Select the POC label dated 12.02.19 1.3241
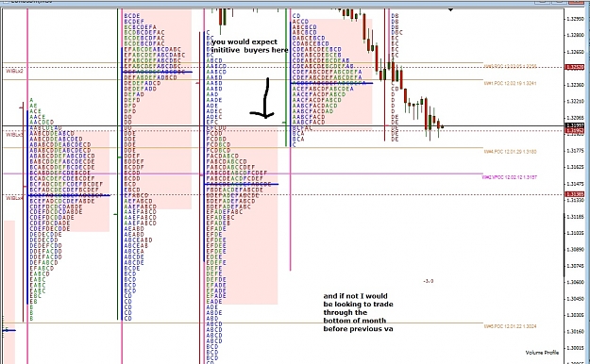 coord(510,83)
